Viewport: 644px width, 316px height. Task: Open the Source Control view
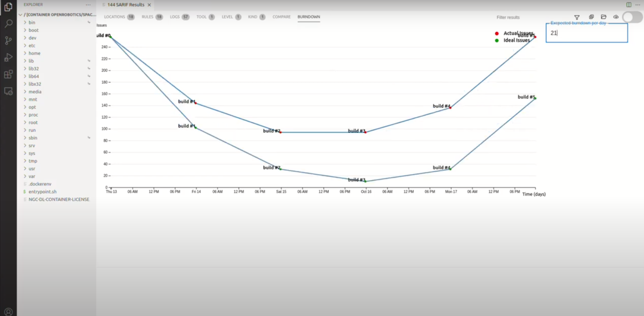pyautogui.click(x=8, y=40)
